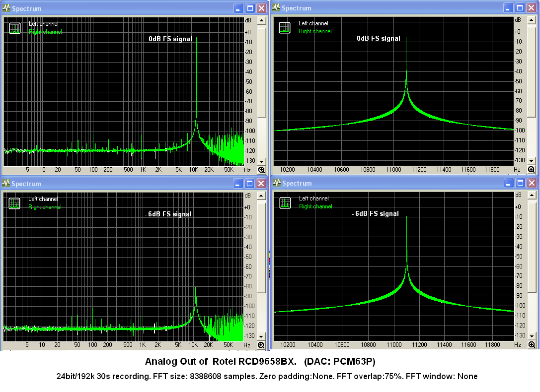Image resolution: width=540 pixels, height=392 pixels.
Task: Click zoom magnifier in 0dB FS 10200–11800 Hz window
Action: point(531,170)
